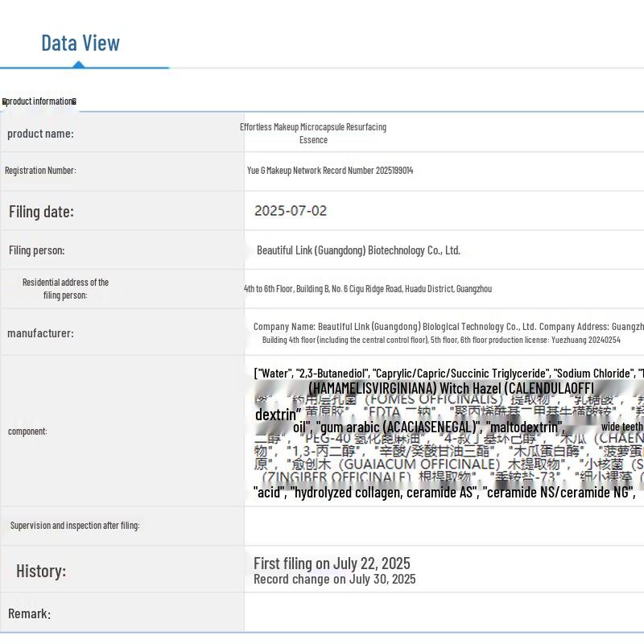
Task: Click the manufacturer Company Name line
Action: click(448, 327)
